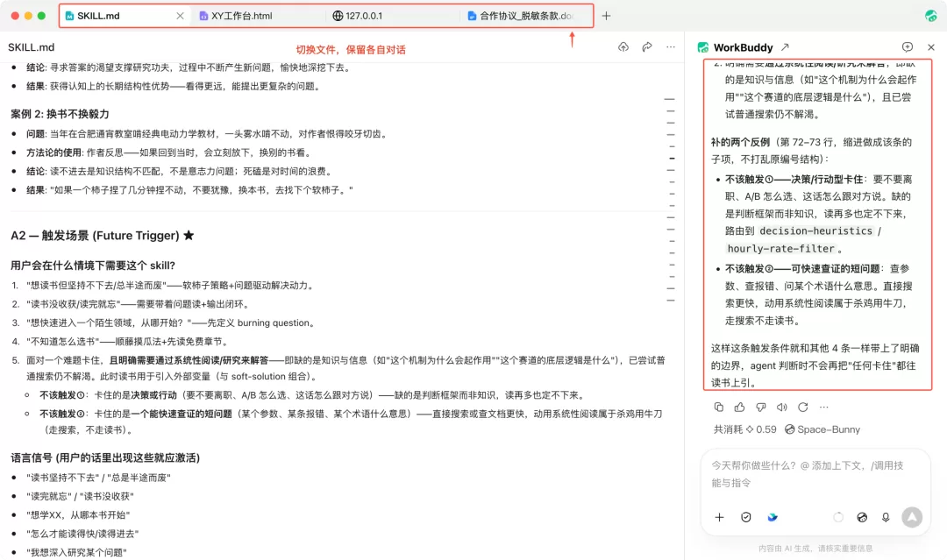This screenshot has width=947, height=560.
Task: Click list item "想学XX，从哪本书开始"
Action: pyautogui.click(x=78, y=514)
